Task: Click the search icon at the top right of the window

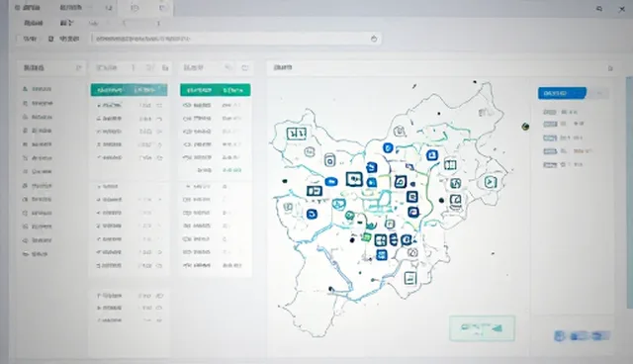Action: coord(599,9)
